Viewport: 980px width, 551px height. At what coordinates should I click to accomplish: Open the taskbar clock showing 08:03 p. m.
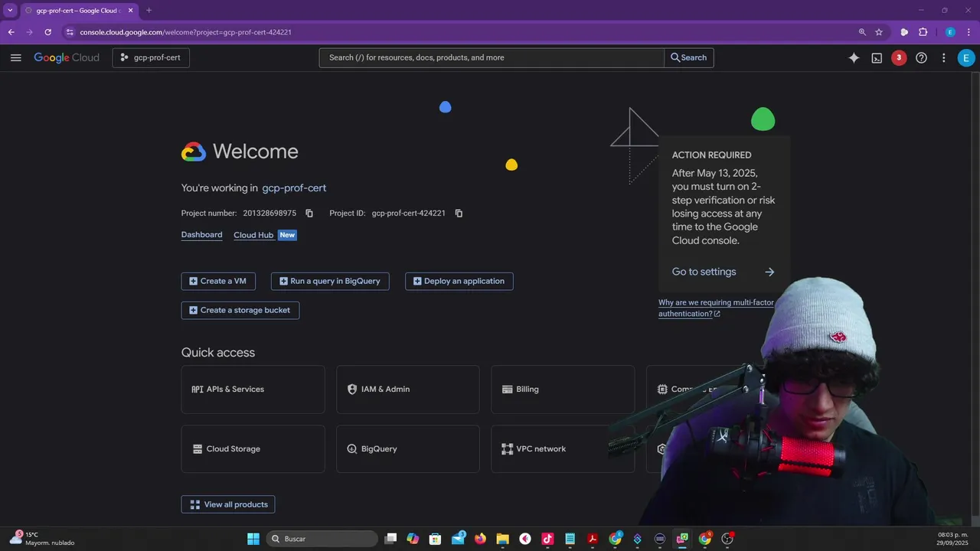[952, 539]
